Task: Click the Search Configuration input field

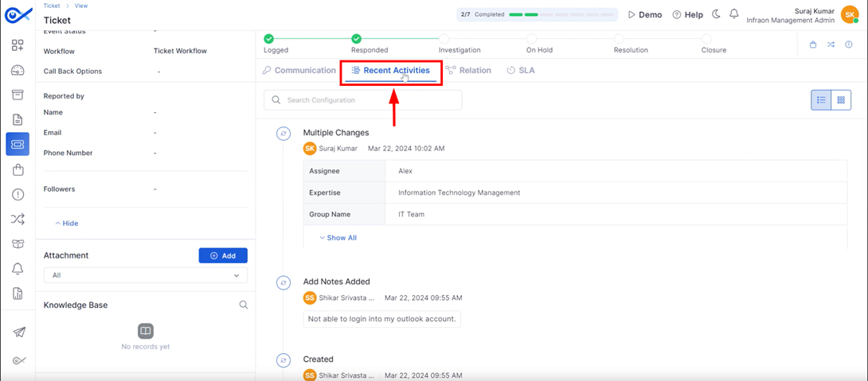Action: coord(362,100)
